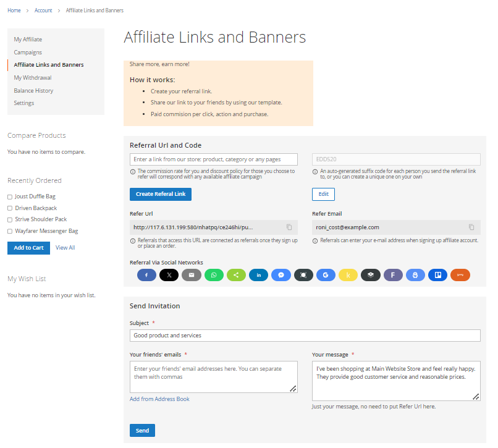Copy the Refer Url to clipboard

tap(289, 227)
